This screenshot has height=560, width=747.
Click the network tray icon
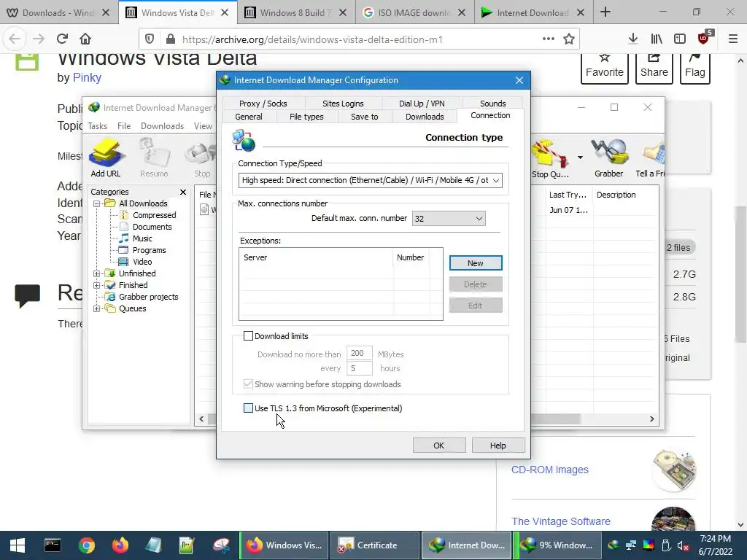(x=631, y=545)
